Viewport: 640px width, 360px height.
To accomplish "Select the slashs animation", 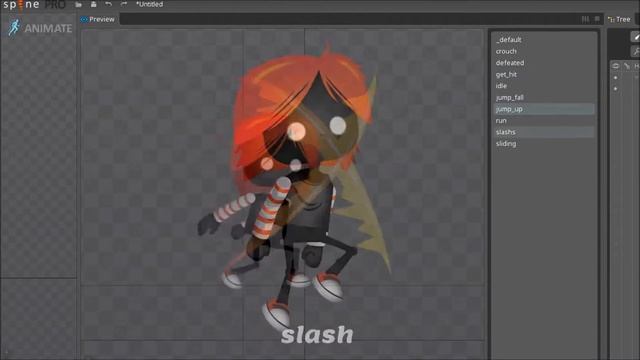I will tap(544, 132).
